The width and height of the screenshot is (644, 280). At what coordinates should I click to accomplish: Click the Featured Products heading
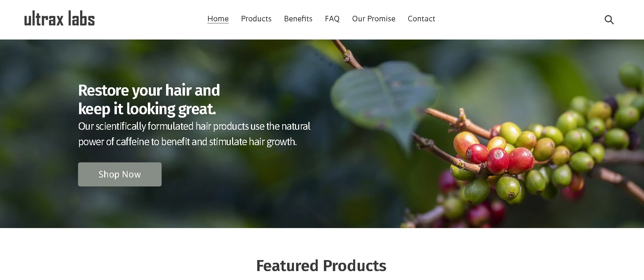(x=321, y=266)
